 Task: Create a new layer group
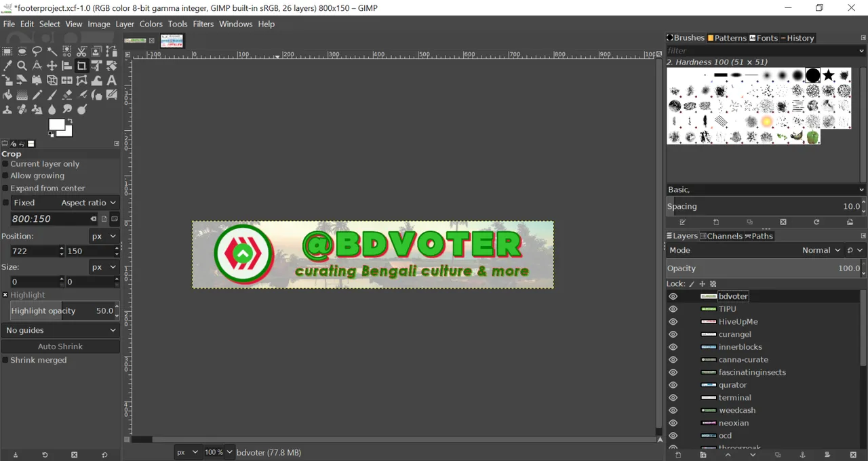click(703, 455)
